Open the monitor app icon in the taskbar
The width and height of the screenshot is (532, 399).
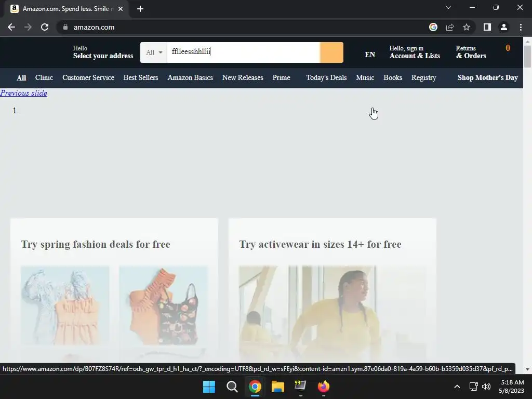(300, 386)
